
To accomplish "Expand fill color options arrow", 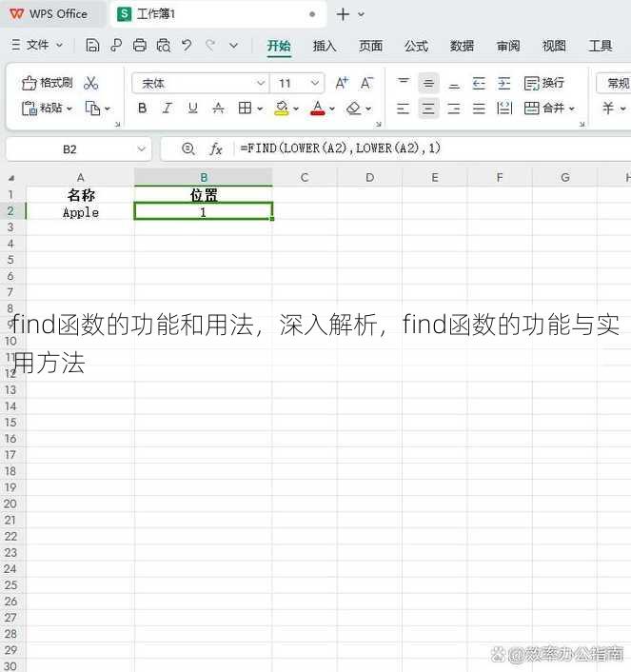I will (296, 109).
